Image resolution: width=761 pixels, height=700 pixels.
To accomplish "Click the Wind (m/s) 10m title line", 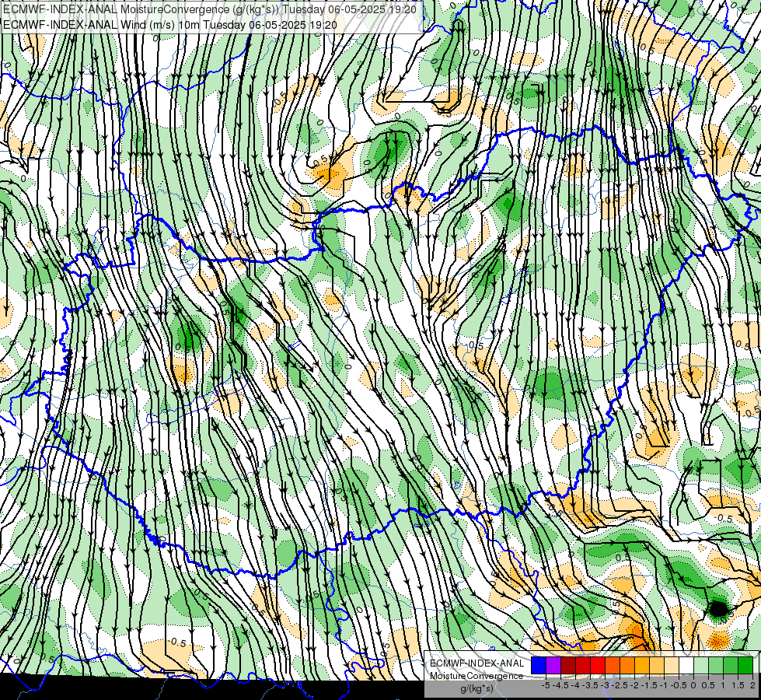I will pos(170,25).
